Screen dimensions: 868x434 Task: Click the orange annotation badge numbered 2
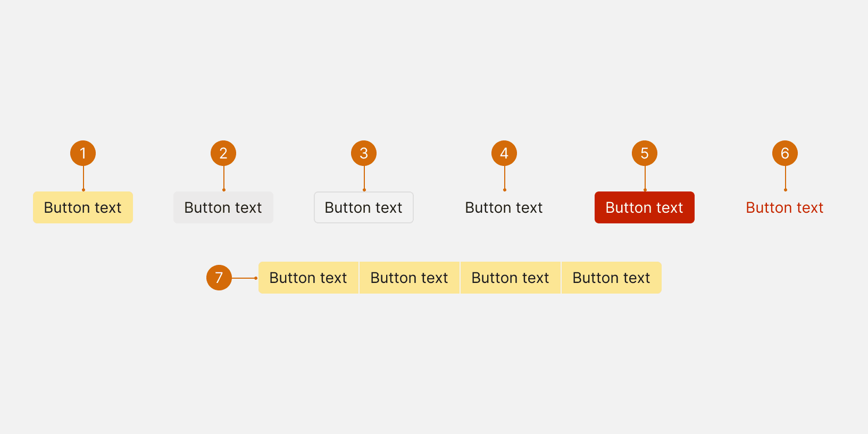[x=223, y=153]
